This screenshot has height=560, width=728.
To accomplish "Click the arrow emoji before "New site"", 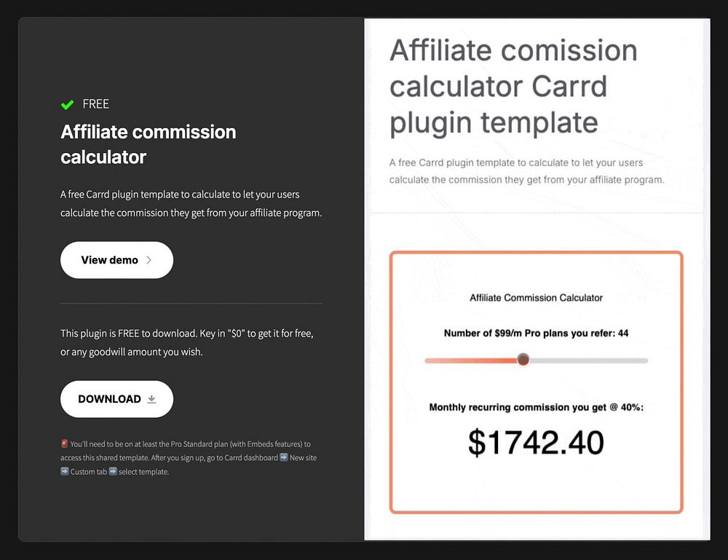I will [x=284, y=458].
